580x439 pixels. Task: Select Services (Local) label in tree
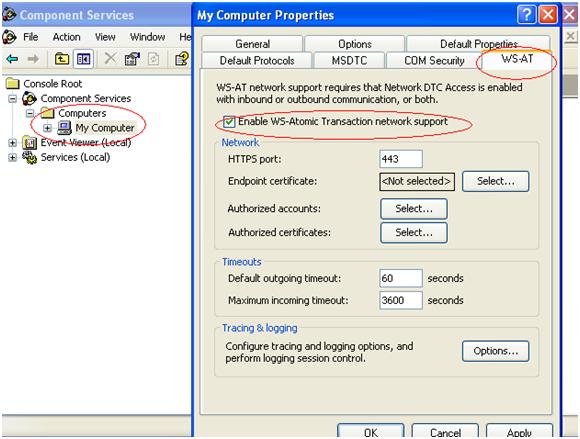(75, 158)
